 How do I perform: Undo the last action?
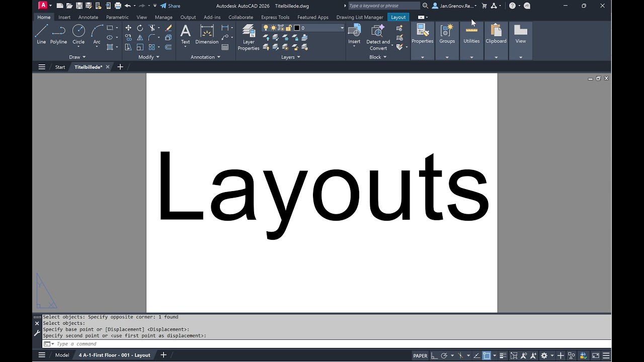tap(127, 6)
